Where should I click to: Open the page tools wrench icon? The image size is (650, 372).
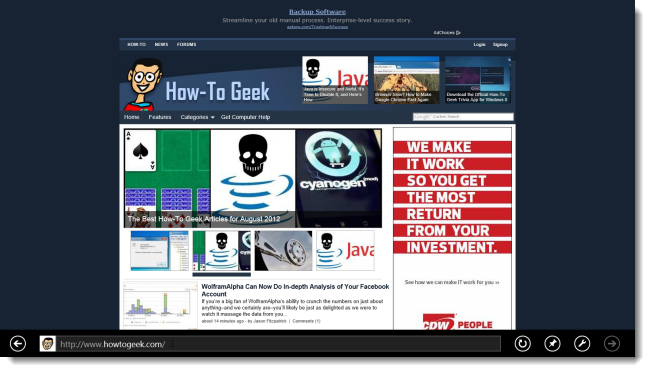point(582,344)
